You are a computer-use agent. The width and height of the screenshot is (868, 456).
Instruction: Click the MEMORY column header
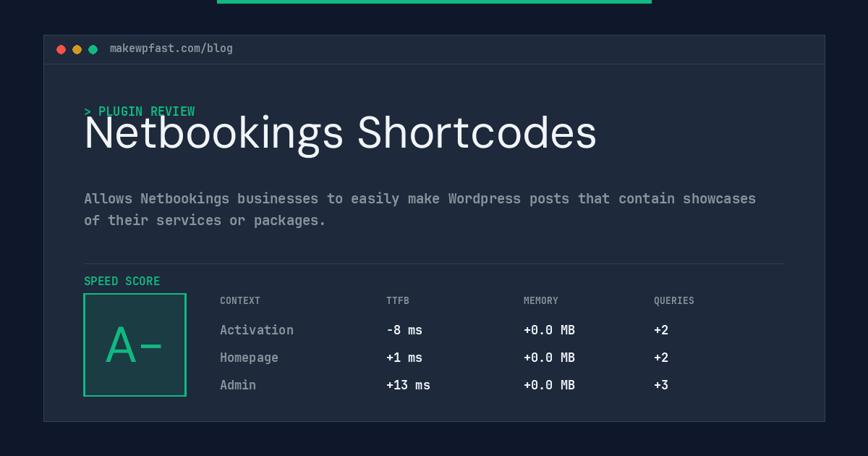(x=541, y=301)
